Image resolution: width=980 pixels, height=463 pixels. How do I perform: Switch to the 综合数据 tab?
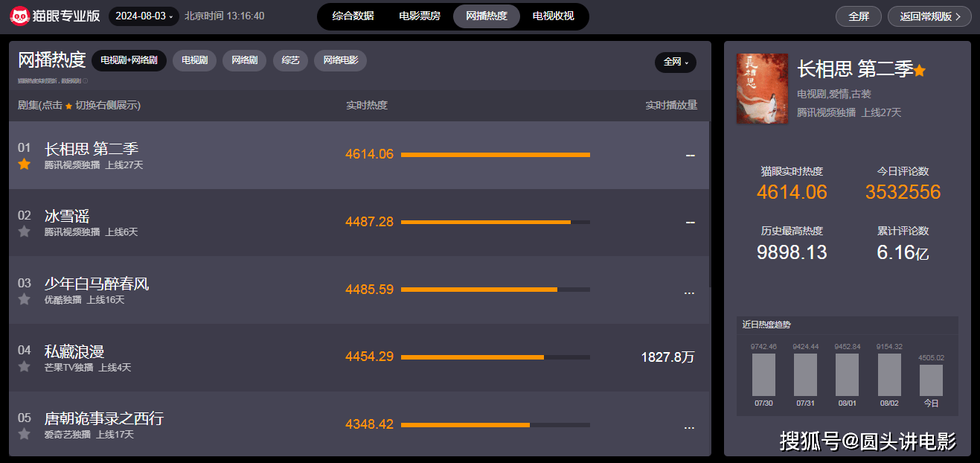(353, 16)
